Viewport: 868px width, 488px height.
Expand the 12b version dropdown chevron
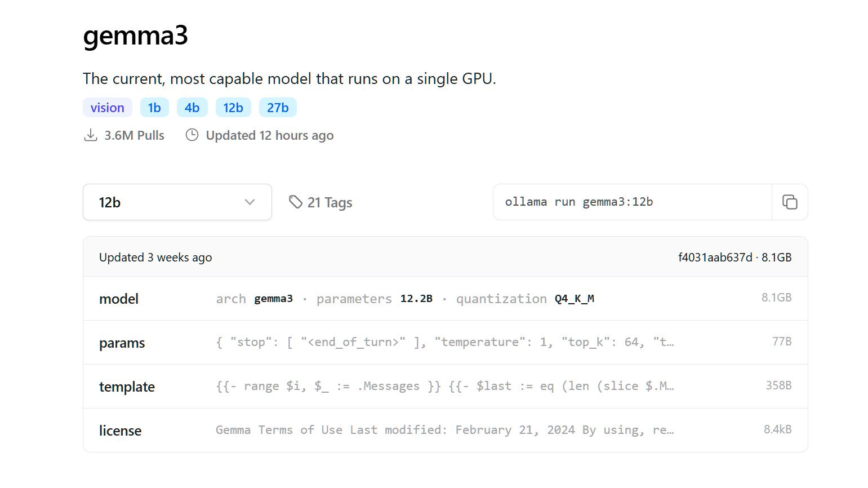coord(250,202)
